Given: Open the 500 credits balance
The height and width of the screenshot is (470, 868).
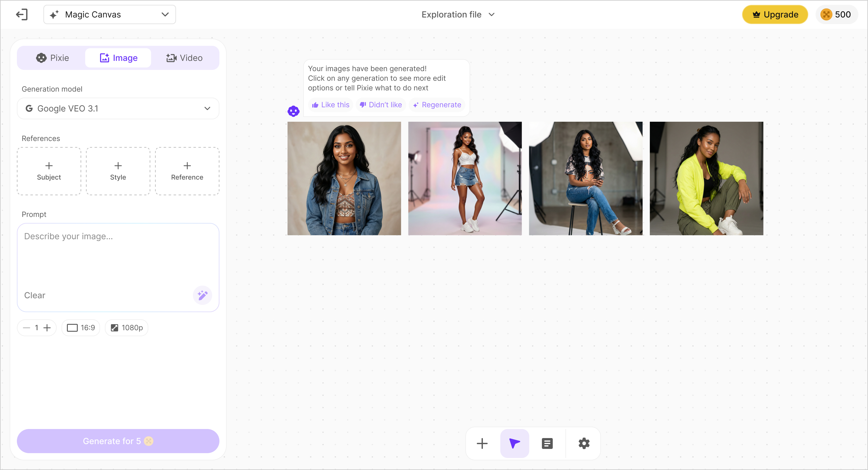Looking at the screenshot, I should click(x=836, y=14).
